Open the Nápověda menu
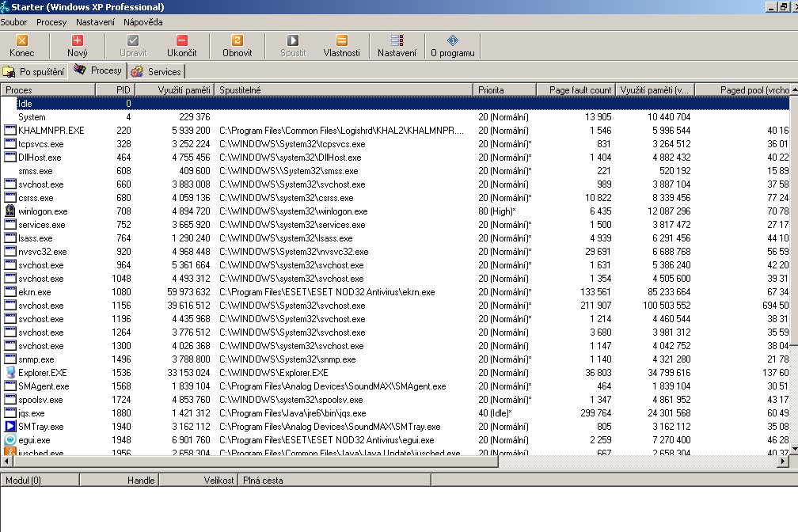 coord(142,22)
